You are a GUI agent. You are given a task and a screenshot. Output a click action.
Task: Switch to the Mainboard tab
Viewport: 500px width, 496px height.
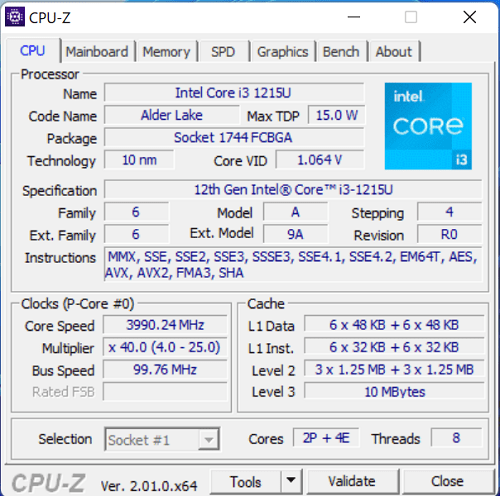tap(97, 52)
